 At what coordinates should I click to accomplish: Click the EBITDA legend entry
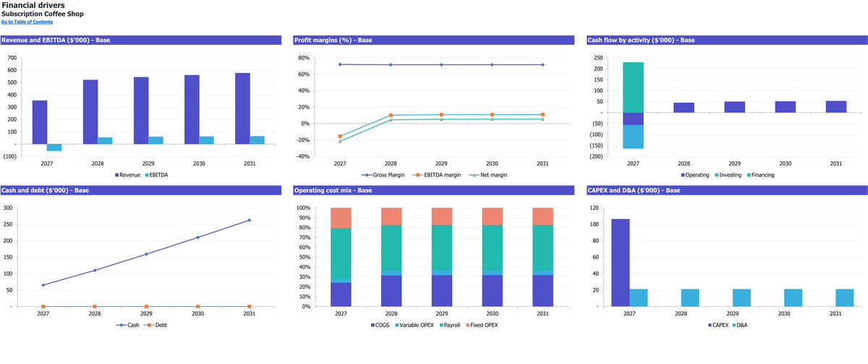[x=156, y=175]
